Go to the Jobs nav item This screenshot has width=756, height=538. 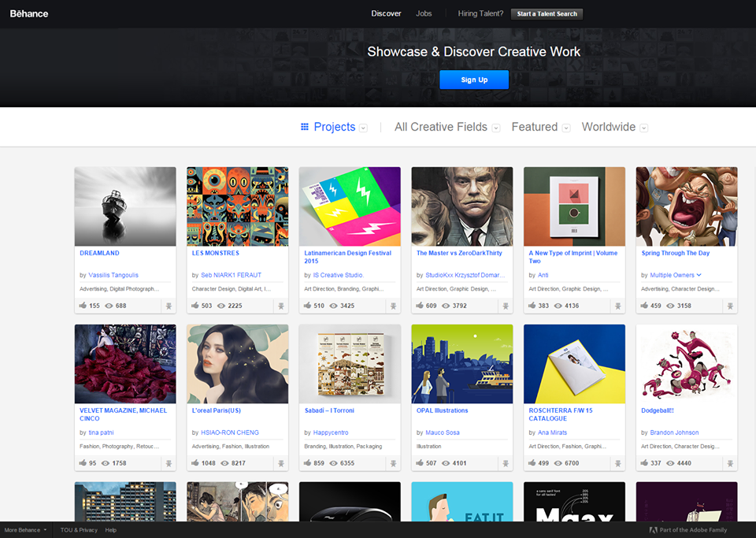pyautogui.click(x=424, y=13)
